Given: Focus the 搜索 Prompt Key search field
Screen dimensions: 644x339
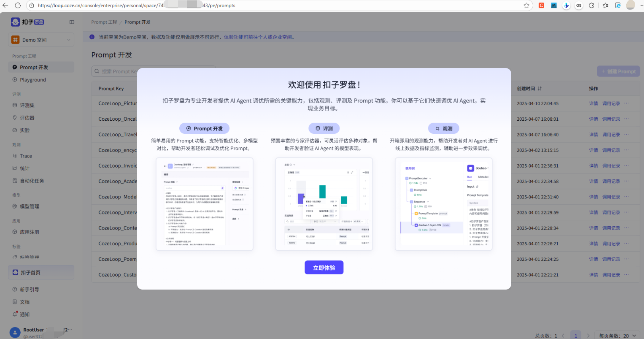Looking at the screenshot, I should [153, 71].
